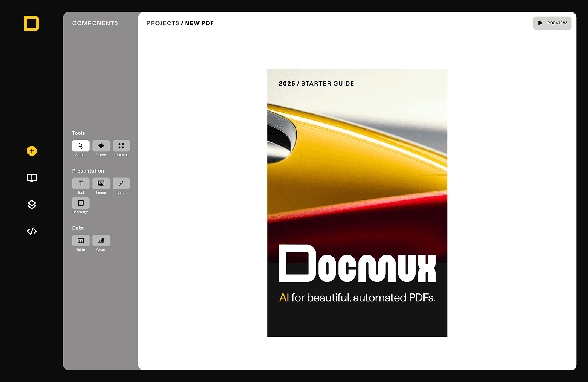Pick the Image tool

101,183
